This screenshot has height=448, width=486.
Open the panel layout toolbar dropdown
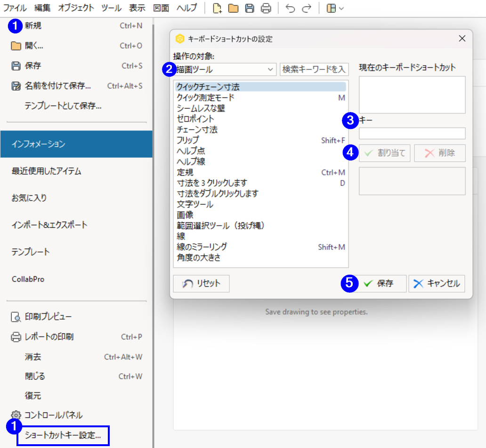coord(335,8)
